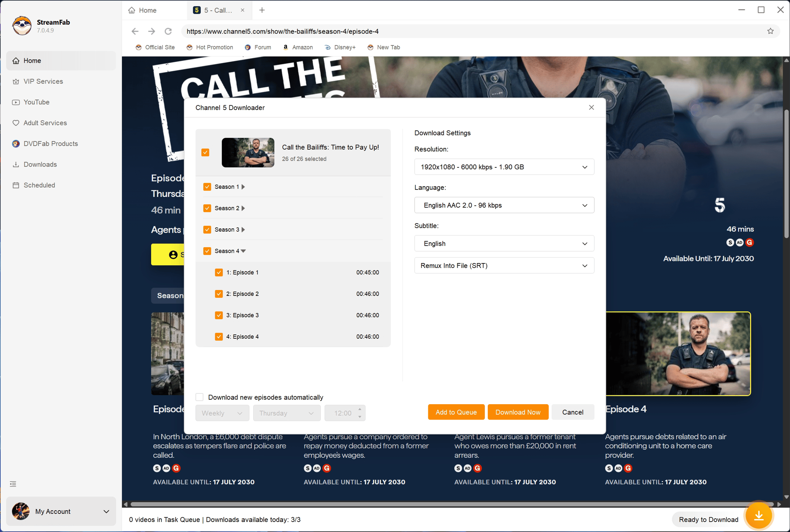Open the Forum bookmark
This screenshot has height=532, width=790.
pyautogui.click(x=258, y=47)
